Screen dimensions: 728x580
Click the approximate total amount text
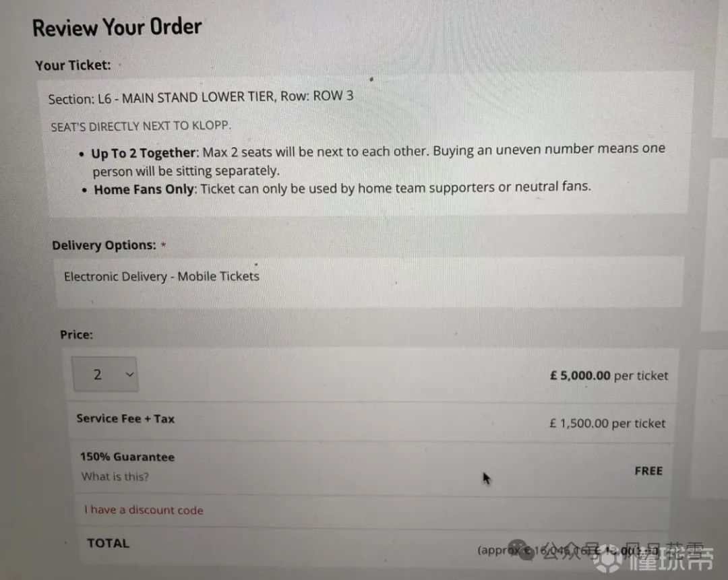point(568,551)
